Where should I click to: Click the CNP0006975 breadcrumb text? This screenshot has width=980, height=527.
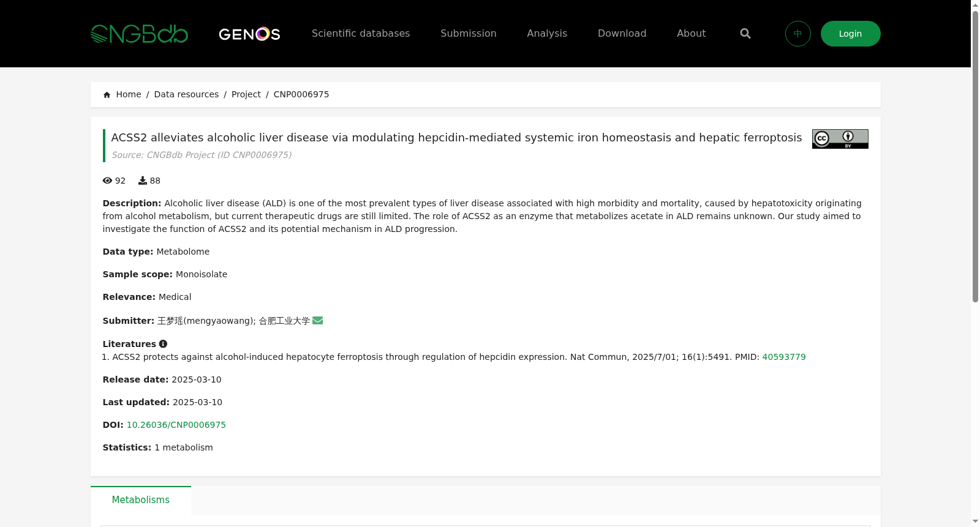[x=301, y=94]
